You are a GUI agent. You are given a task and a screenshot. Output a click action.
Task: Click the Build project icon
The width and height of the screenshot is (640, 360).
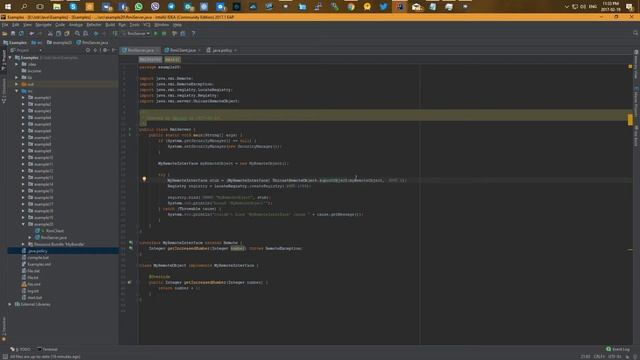115,33
